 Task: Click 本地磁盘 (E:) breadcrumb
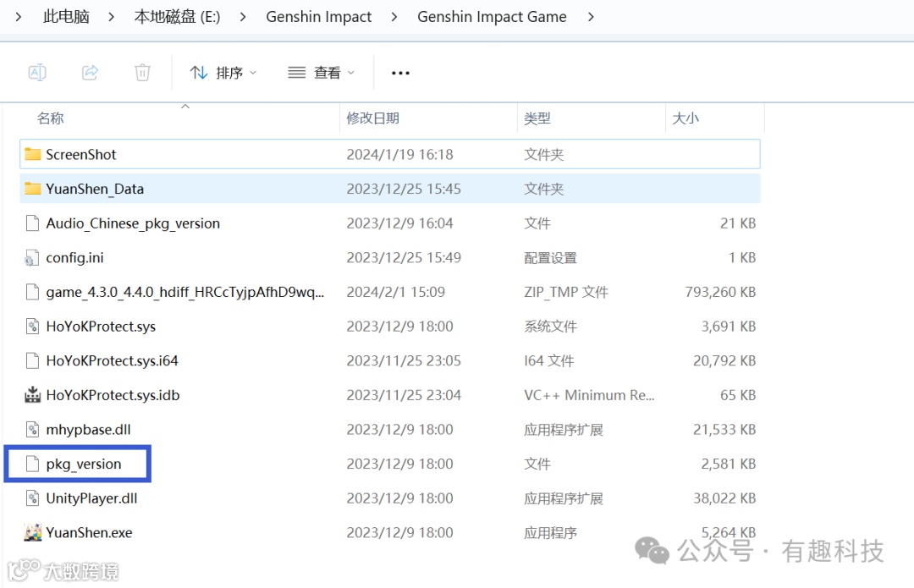pos(177,17)
